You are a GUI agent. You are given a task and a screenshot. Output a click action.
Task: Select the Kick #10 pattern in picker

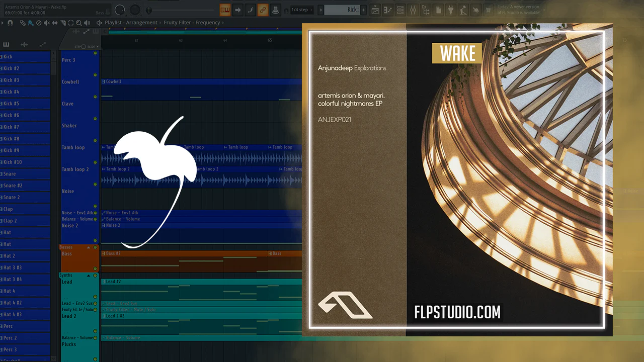coord(25,162)
